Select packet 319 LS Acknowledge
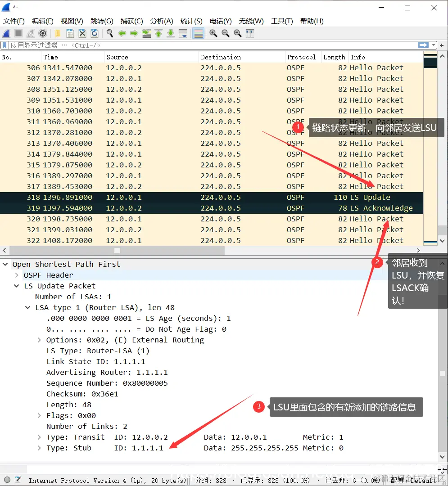Screen dimensions: 448x486 [212, 208]
